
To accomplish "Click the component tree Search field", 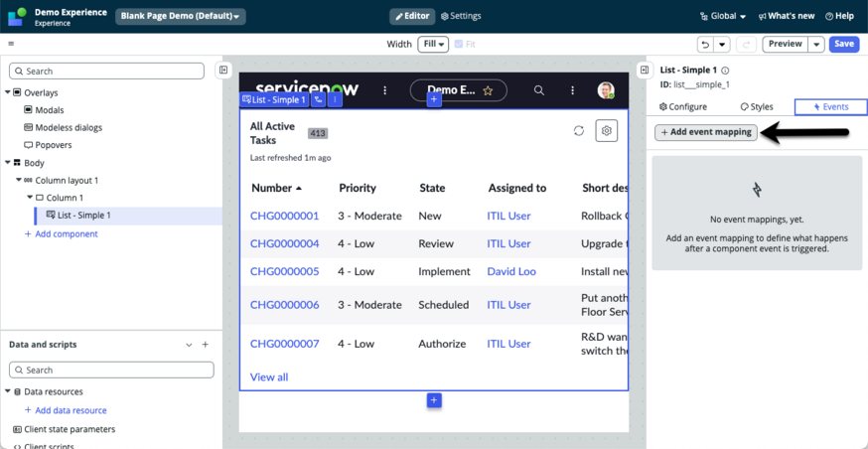I will click(107, 72).
